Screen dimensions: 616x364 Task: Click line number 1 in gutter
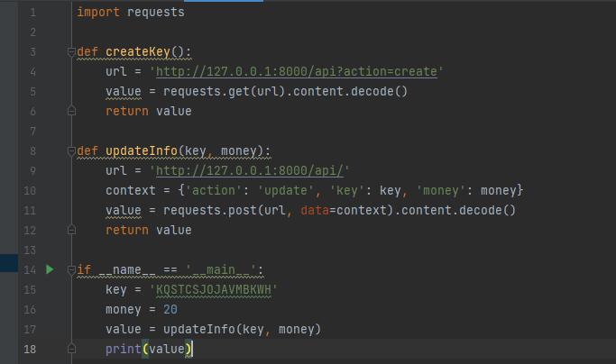32,13
